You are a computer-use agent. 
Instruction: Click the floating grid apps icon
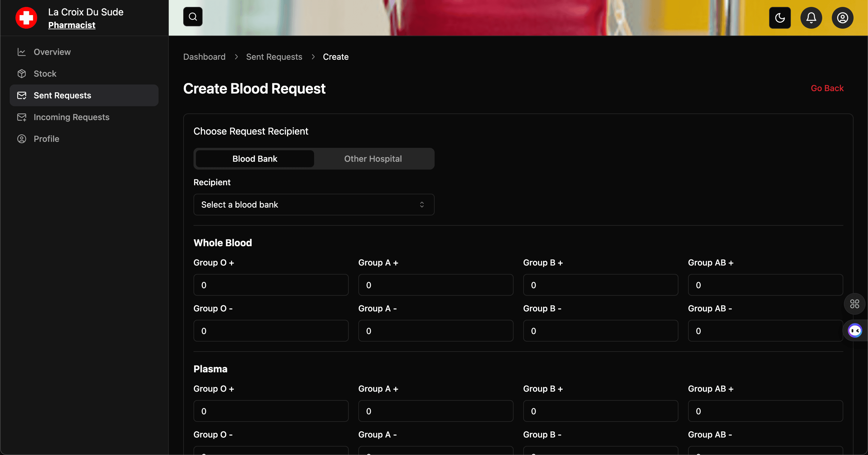coord(854,304)
